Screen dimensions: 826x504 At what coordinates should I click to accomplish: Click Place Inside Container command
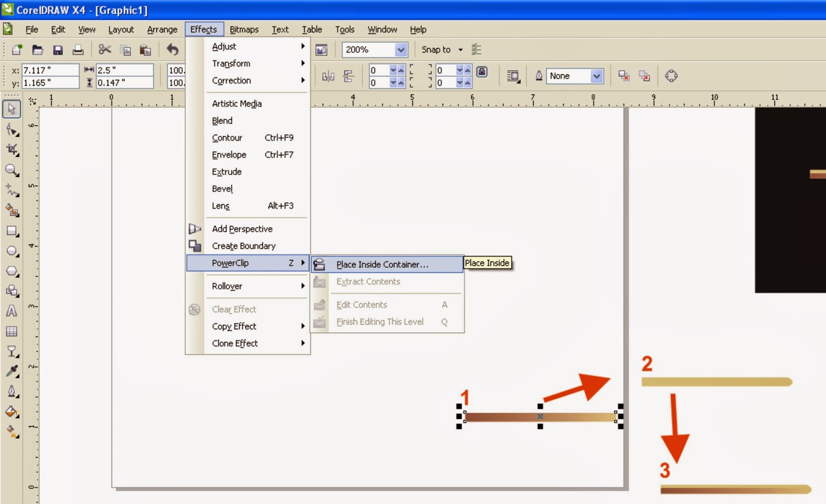click(382, 264)
